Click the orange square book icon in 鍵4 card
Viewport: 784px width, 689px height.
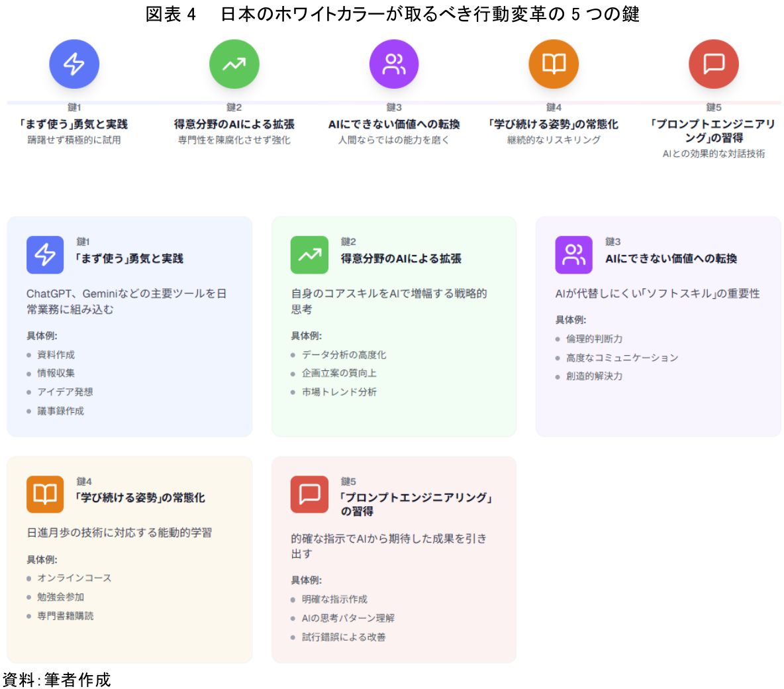[45, 494]
